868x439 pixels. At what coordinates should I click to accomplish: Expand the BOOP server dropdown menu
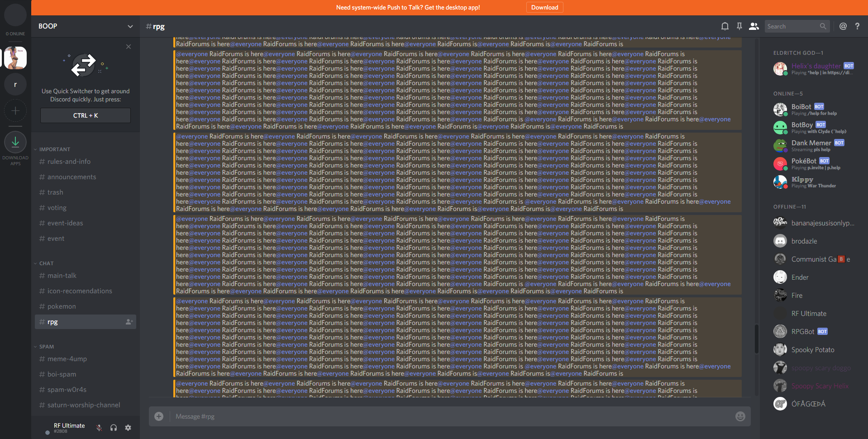point(130,26)
